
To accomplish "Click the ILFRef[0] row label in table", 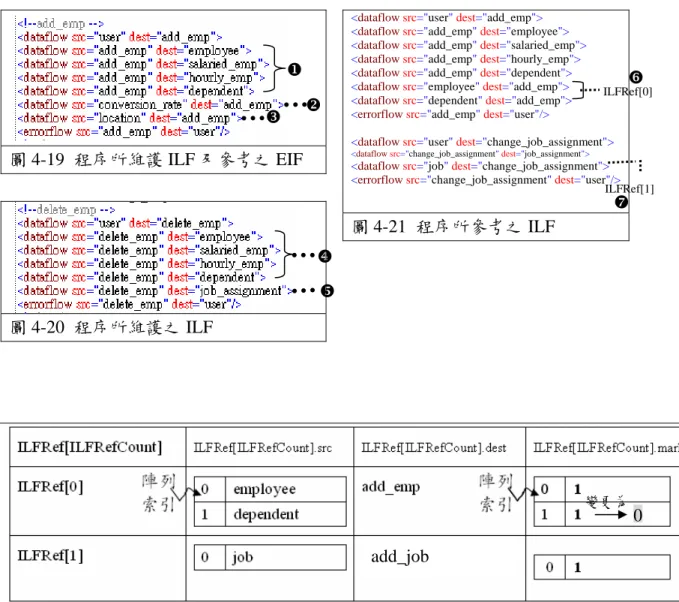I will coord(50,487).
